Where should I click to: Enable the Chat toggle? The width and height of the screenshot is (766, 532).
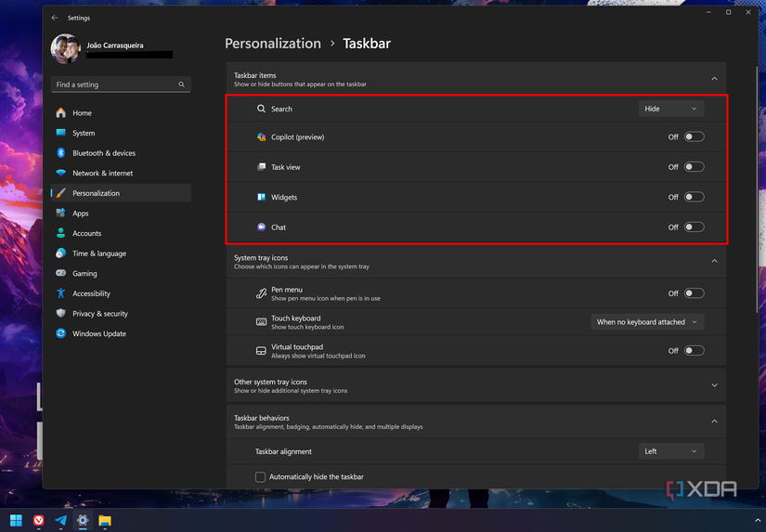pos(694,227)
